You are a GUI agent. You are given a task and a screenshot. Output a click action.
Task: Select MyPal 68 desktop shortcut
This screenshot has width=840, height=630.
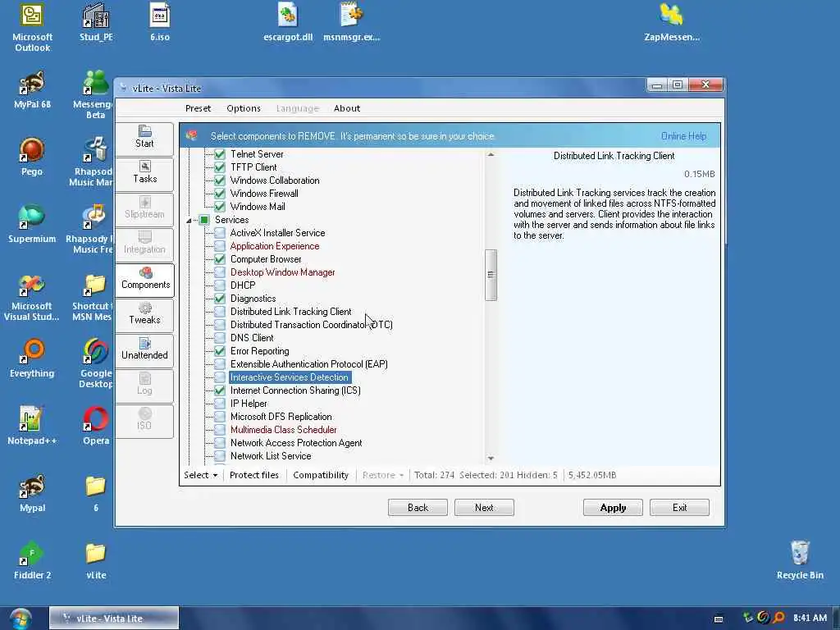32,89
